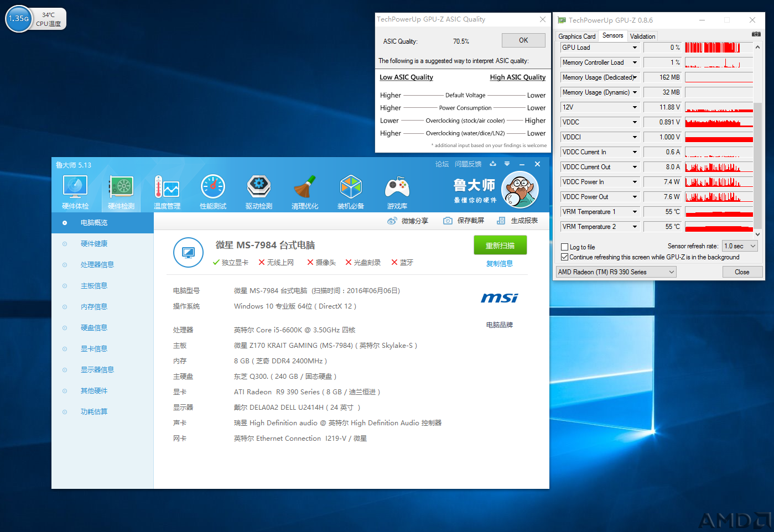This screenshot has width=774, height=532.
Task: Click 摄像头 red cross status
Action: pos(321,263)
